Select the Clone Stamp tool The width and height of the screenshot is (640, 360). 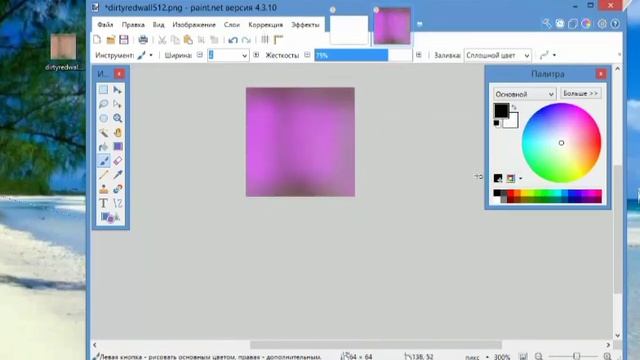(103, 189)
